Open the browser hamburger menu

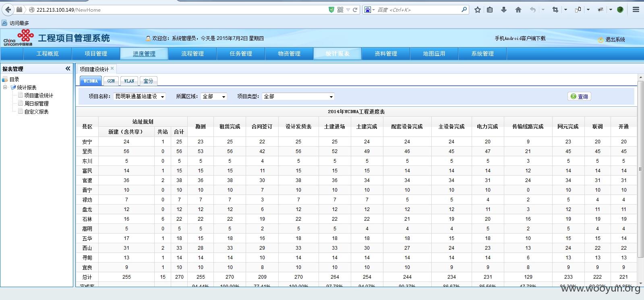pos(636,10)
